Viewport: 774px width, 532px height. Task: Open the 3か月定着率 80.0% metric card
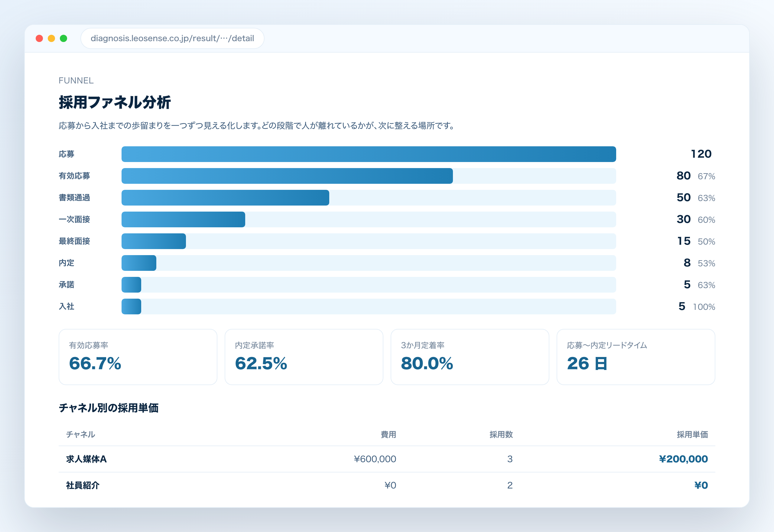pos(470,357)
